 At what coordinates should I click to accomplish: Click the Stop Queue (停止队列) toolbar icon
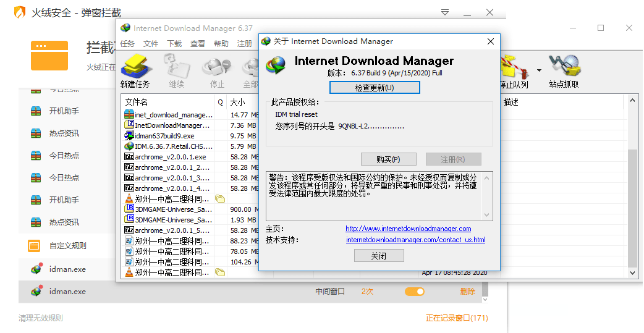coord(515,72)
